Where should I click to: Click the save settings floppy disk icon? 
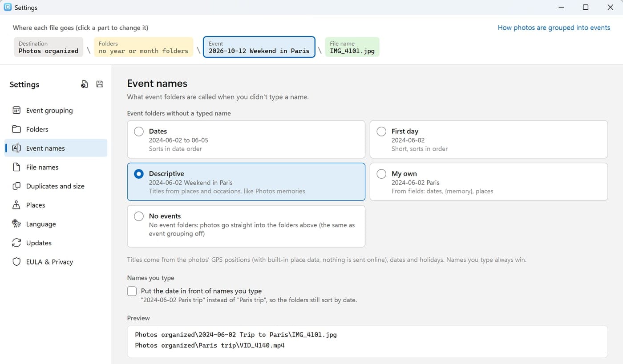click(100, 84)
